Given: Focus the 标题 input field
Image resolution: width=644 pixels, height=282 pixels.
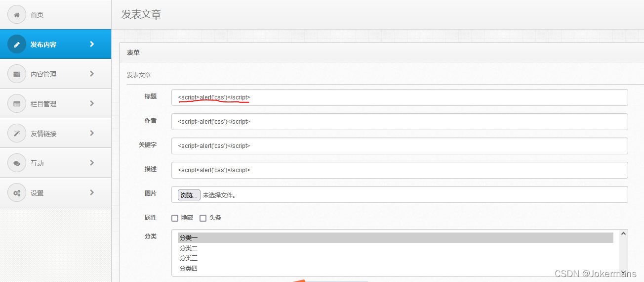Looking at the screenshot, I should [x=400, y=97].
